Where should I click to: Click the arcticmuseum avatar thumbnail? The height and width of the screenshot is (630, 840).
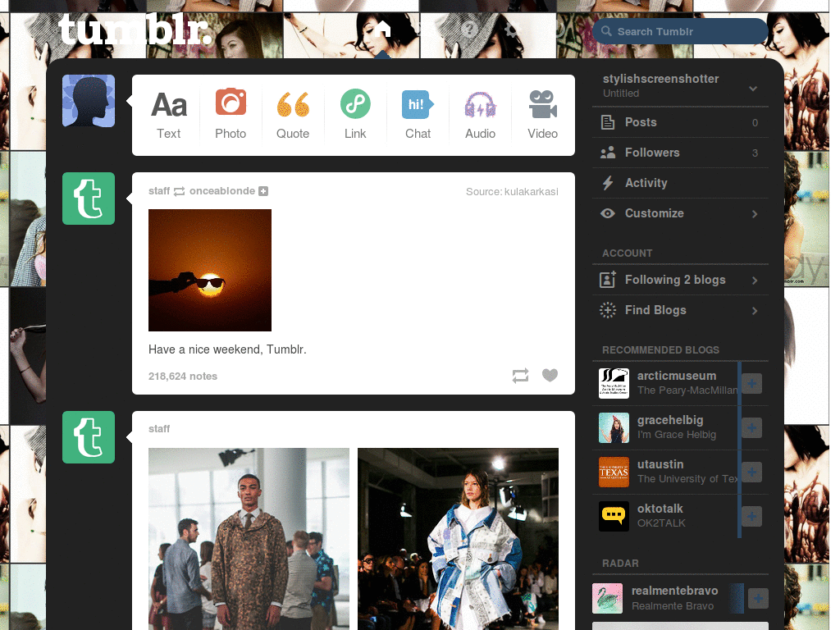coord(614,384)
